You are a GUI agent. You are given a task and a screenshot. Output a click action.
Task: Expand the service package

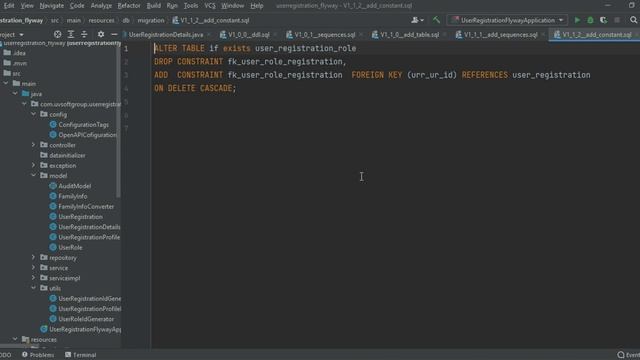(33, 268)
